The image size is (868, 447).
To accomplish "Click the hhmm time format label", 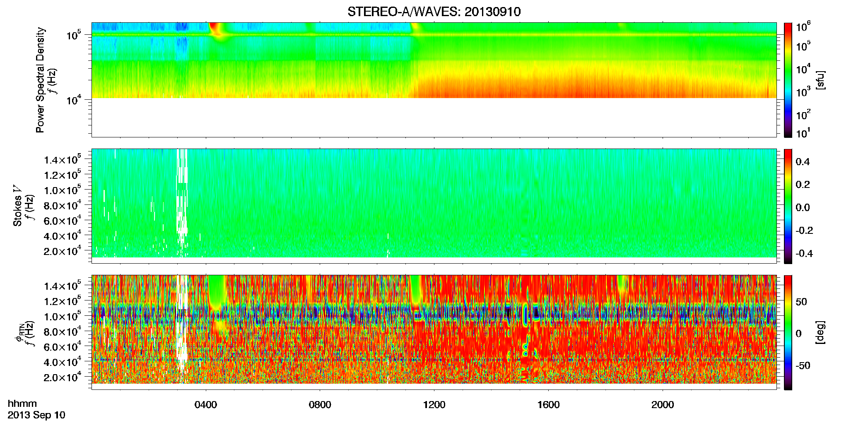I will [x=22, y=404].
